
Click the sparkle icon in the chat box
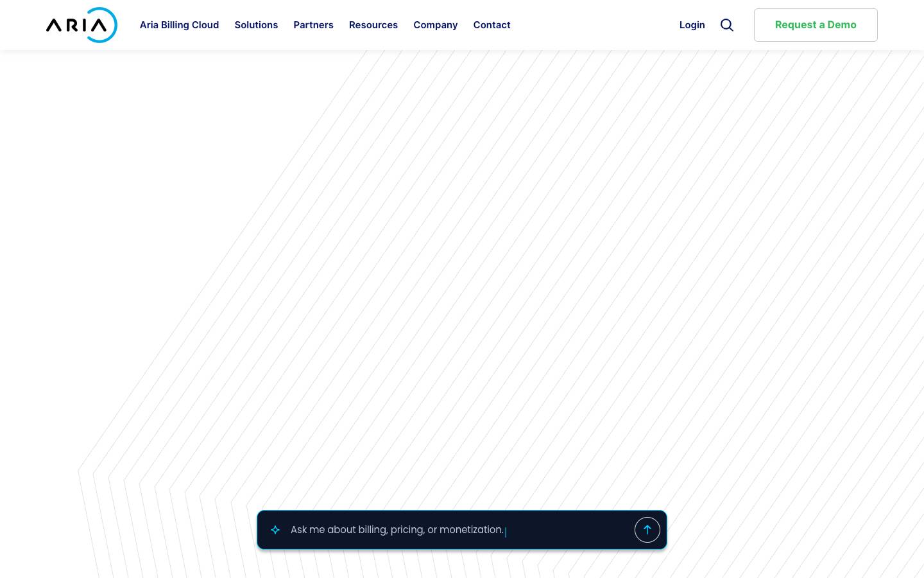click(275, 530)
